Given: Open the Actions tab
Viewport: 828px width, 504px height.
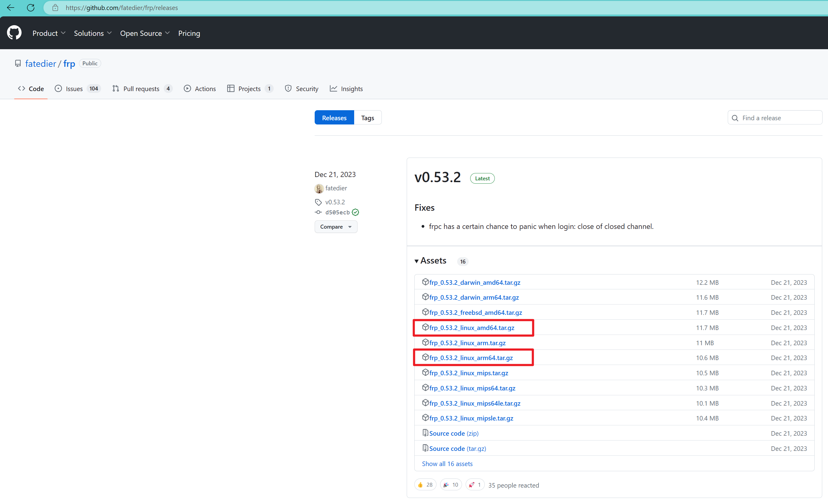Looking at the screenshot, I should [x=200, y=89].
